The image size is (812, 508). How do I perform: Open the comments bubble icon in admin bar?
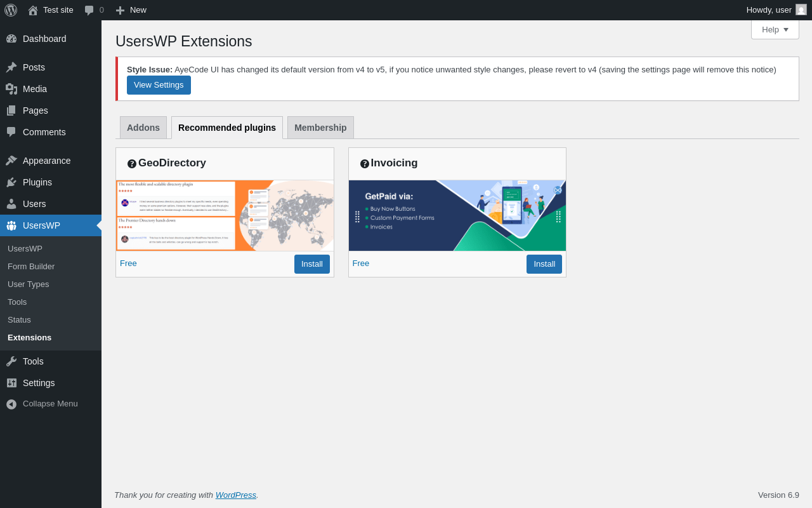point(89,10)
